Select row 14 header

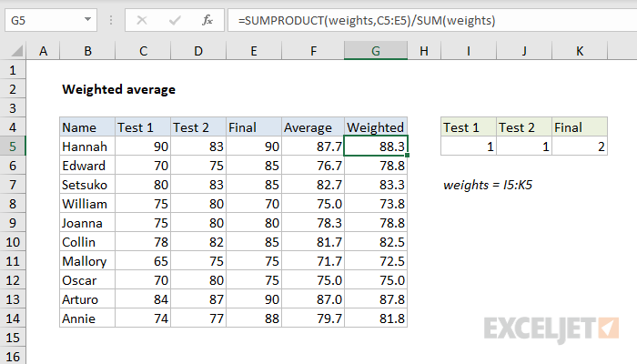(x=13, y=318)
